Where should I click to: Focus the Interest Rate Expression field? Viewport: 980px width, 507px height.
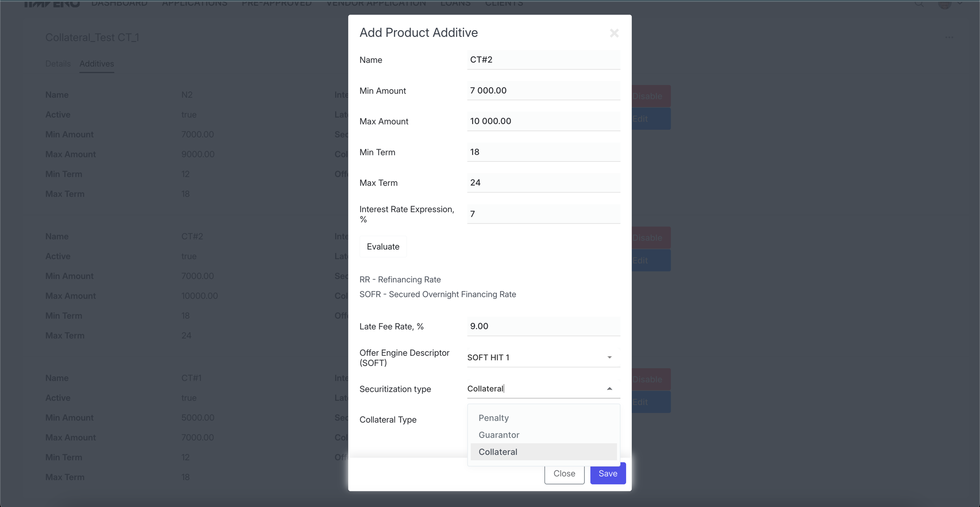tap(543, 214)
